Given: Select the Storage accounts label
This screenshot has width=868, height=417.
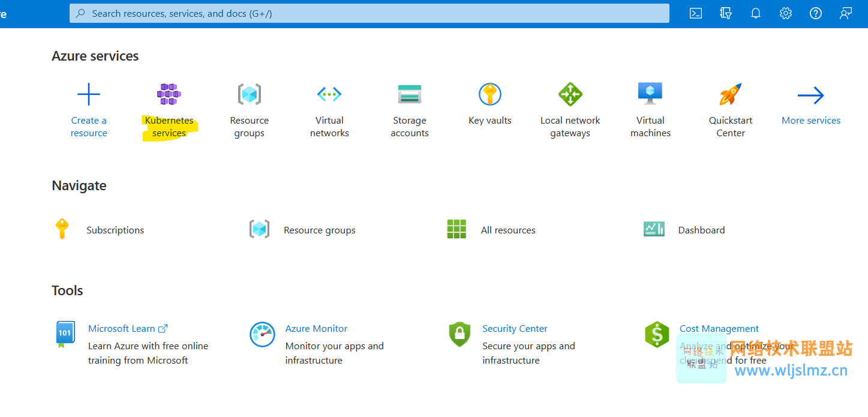Looking at the screenshot, I should [x=410, y=127].
